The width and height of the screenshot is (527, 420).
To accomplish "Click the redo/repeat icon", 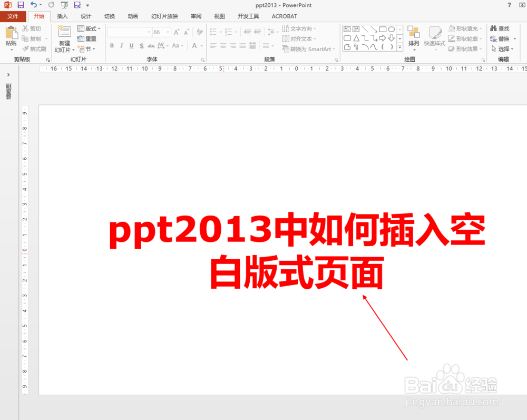I will coord(51,5).
